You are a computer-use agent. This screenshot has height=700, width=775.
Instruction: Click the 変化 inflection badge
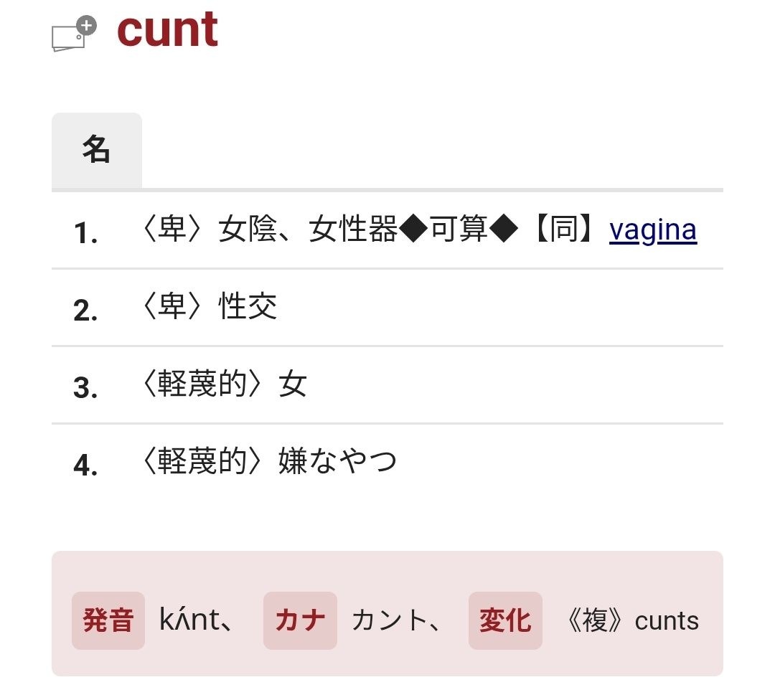tap(505, 620)
